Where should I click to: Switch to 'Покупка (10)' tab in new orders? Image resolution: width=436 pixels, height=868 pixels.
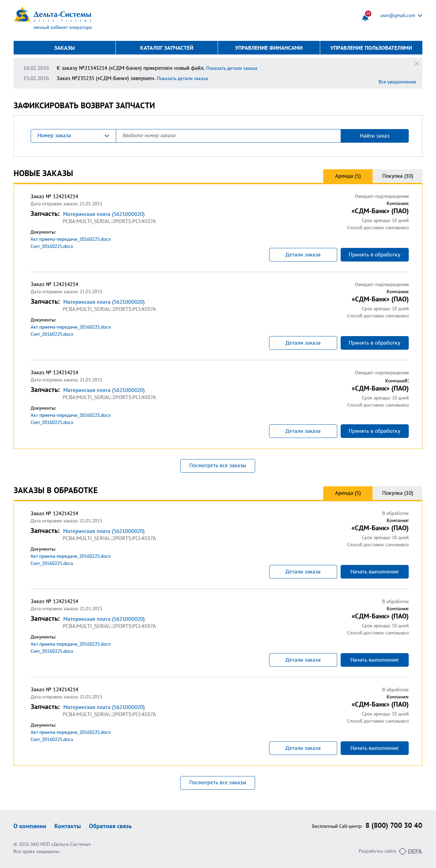coord(397,176)
